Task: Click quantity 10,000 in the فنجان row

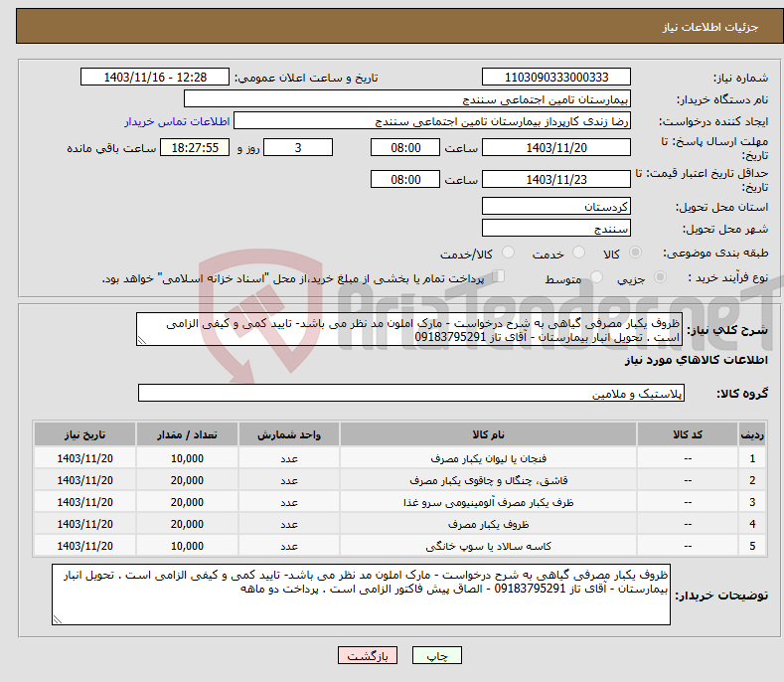Action: point(187,458)
